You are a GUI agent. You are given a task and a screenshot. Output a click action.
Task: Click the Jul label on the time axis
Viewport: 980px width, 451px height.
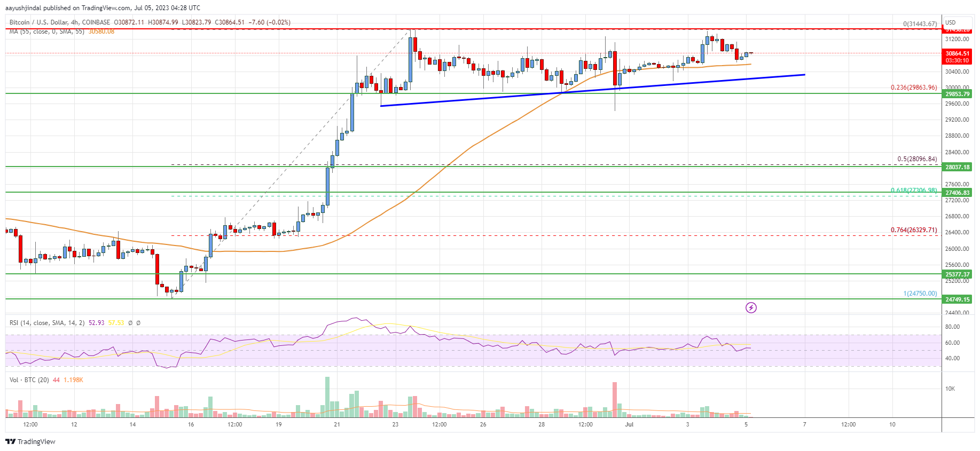coord(629,424)
